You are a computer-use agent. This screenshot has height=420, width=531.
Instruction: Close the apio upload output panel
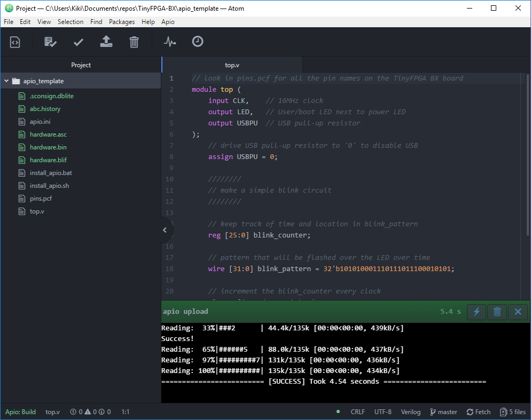coord(517,312)
